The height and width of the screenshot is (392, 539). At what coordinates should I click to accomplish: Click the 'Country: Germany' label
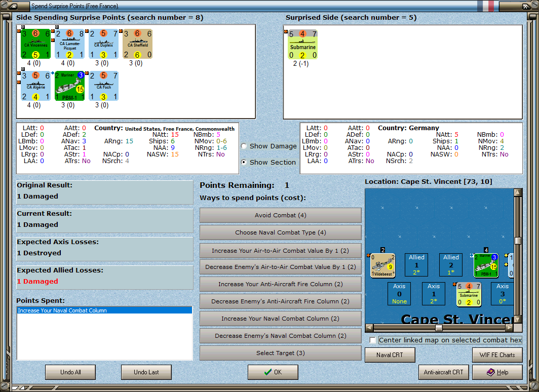tap(408, 128)
